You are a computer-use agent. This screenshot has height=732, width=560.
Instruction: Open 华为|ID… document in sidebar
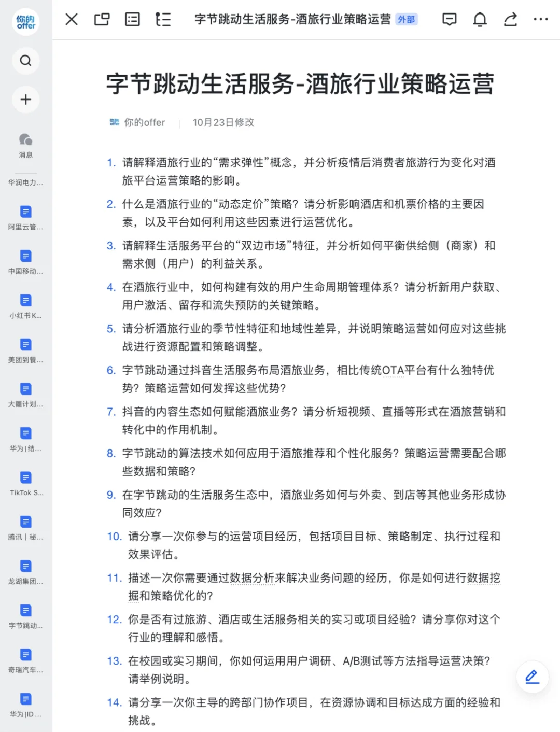(x=26, y=705)
